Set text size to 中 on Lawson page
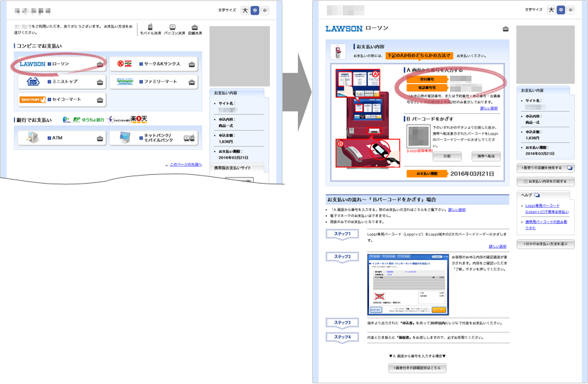The height and width of the screenshot is (384, 588). point(561,10)
